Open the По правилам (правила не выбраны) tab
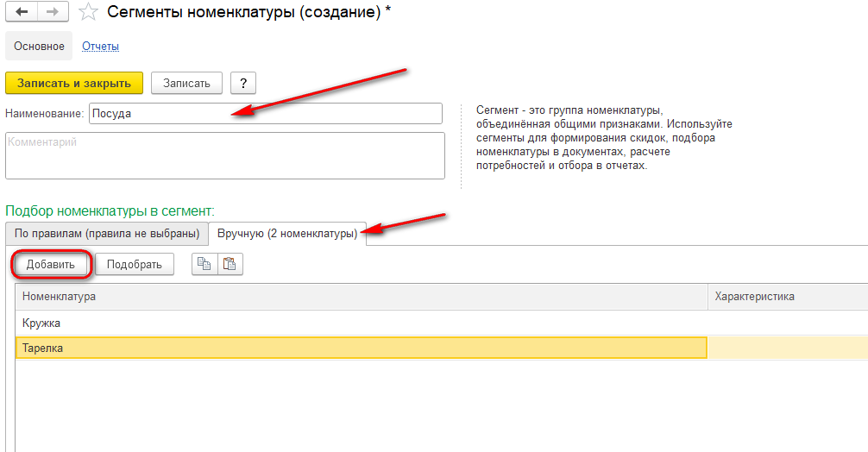Screen dimensions: 868x452 coord(107,234)
